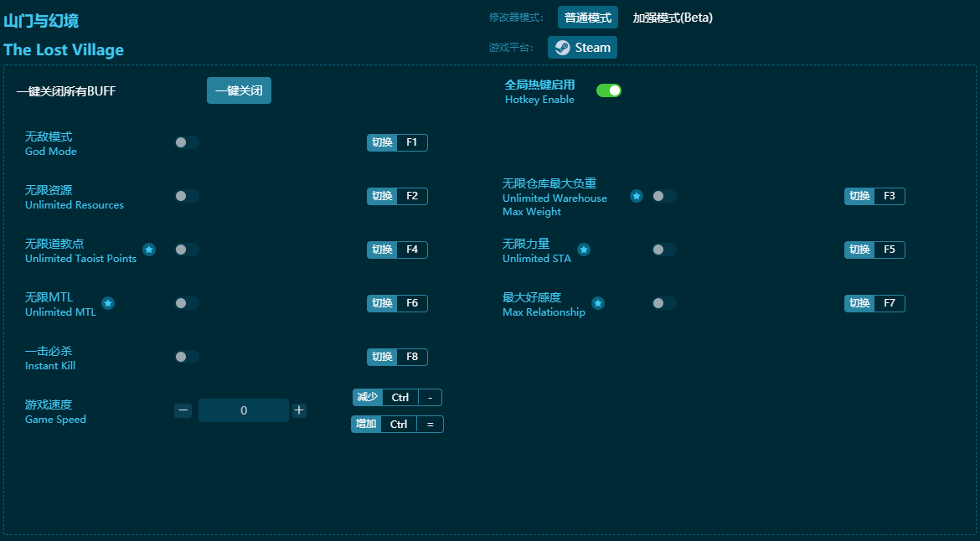This screenshot has width=980, height=541.
Task: Turn off the global Hotkey Enable switch
Action: click(609, 90)
